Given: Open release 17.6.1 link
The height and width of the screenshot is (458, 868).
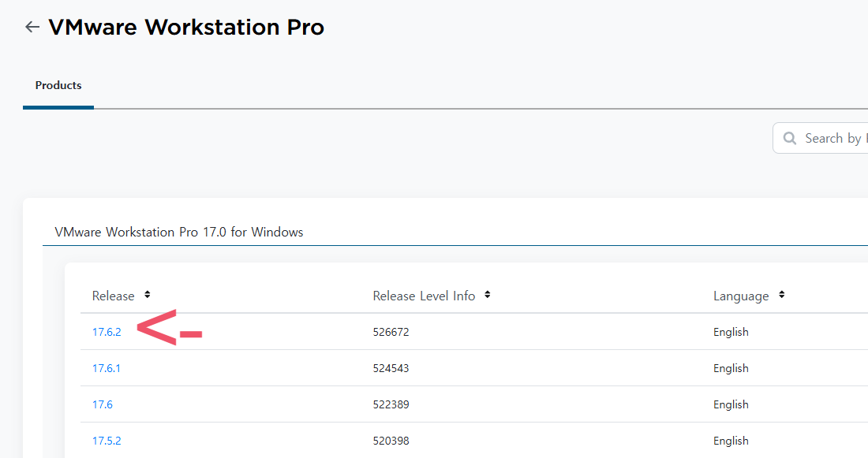Looking at the screenshot, I should pos(107,368).
